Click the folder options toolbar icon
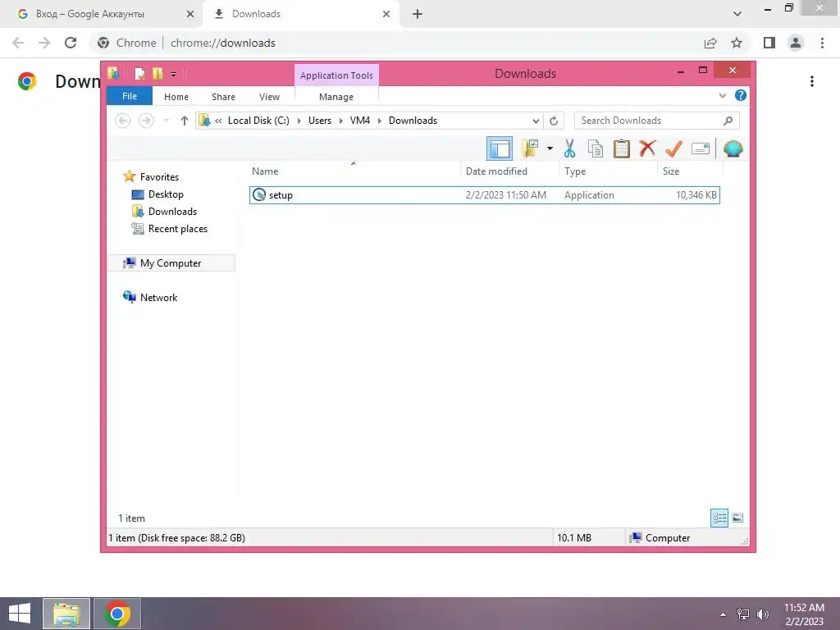 [530, 148]
